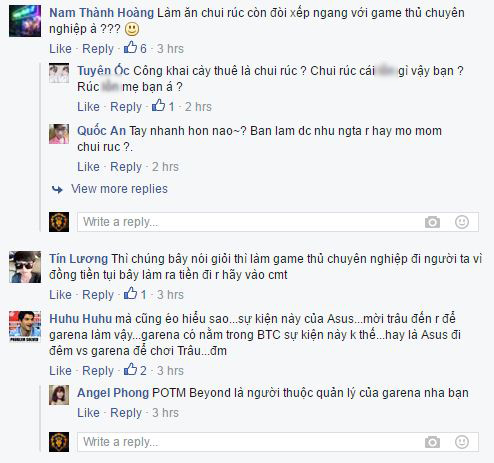Click Tín Lương's profile picture

click(x=25, y=267)
